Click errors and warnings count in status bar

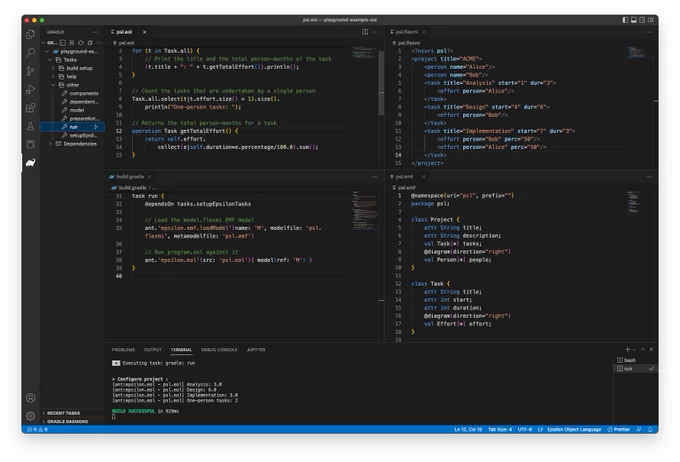[37, 429]
